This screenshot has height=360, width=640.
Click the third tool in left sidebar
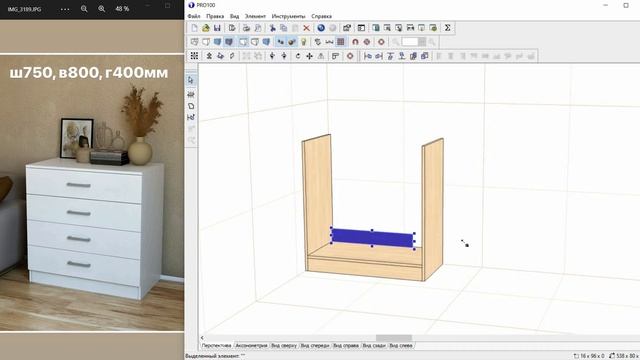tap(191, 106)
